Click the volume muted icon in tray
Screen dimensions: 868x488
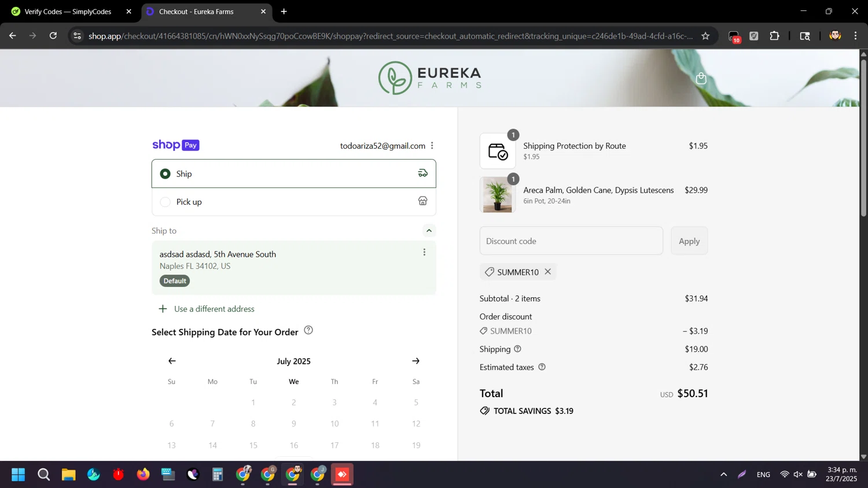tap(798, 475)
